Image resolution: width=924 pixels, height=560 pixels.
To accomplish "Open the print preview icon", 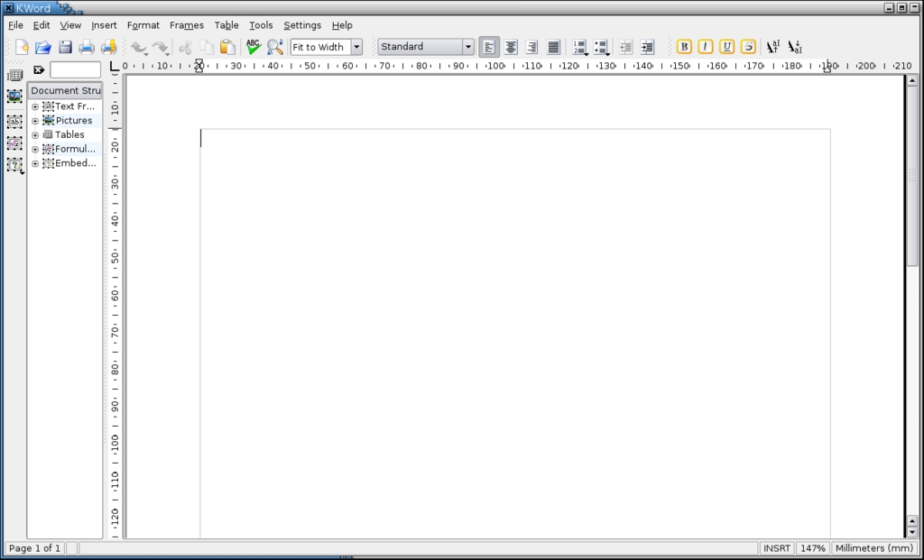I will tap(108, 47).
